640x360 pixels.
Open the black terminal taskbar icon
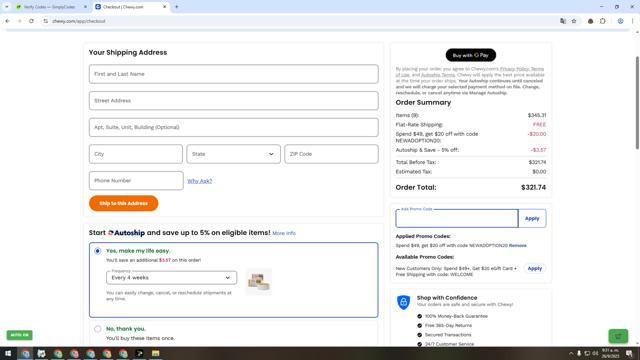point(139,353)
